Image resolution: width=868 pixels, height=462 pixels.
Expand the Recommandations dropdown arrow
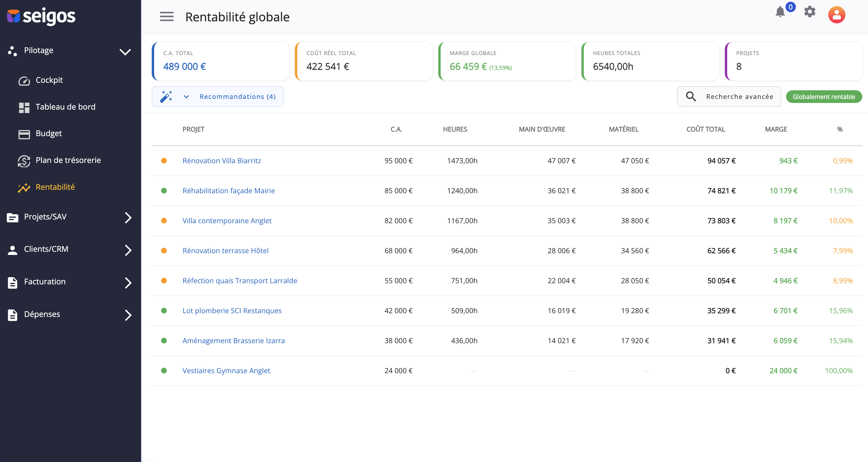[x=186, y=97]
